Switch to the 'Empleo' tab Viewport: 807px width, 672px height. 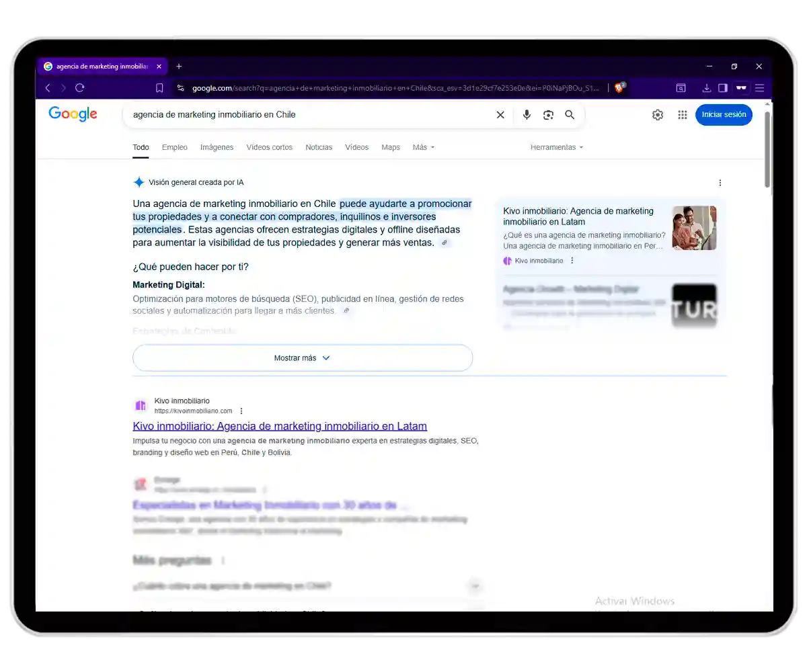(175, 147)
